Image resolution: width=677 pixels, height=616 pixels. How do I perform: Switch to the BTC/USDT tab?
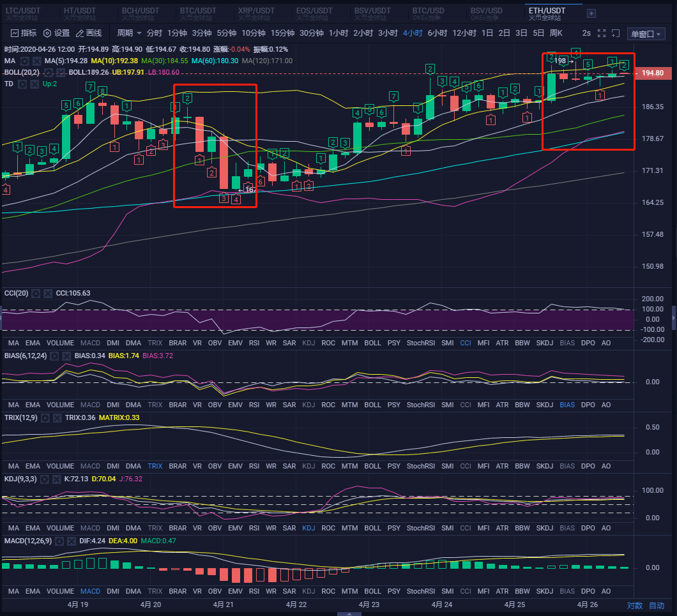[199, 10]
